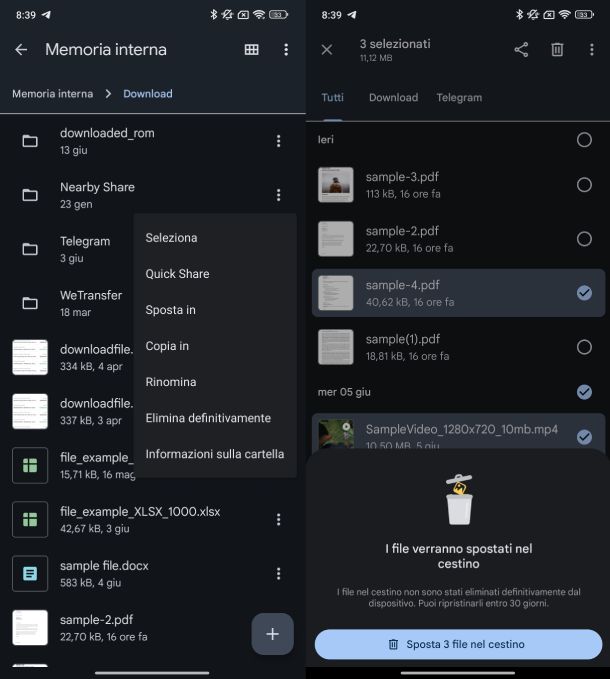Open SampleVideo_1280x720_10mb.mp4 video thumbnail
Screen dimensions: 610x679
[x=336, y=434]
